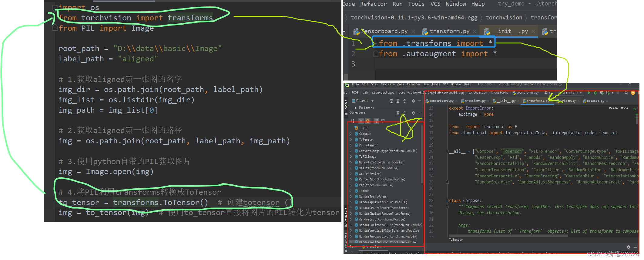Click the Run button in the transforms.py window toolbar
The image size is (644, 260).
pos(589,93)
